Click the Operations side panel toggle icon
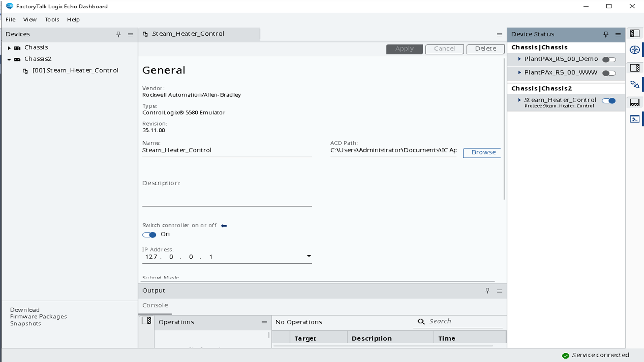 pos(146,320)
